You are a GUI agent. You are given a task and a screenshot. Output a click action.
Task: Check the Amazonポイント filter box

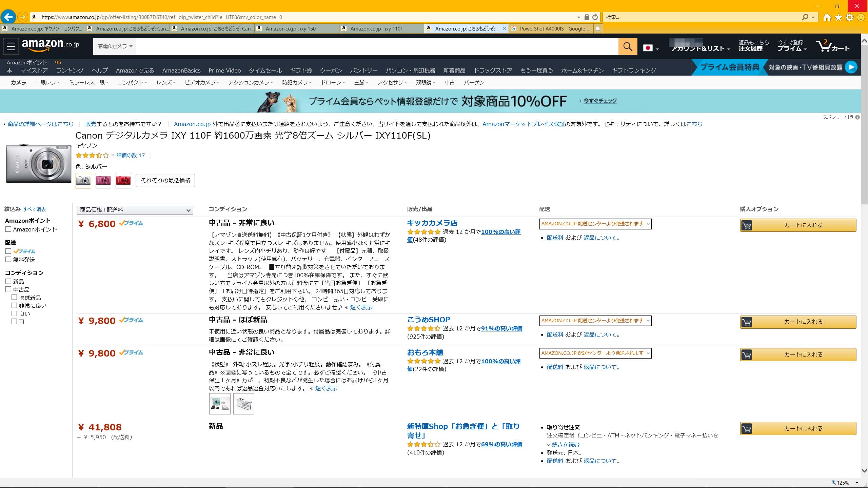pyautogui.click(x=8, y=229)
